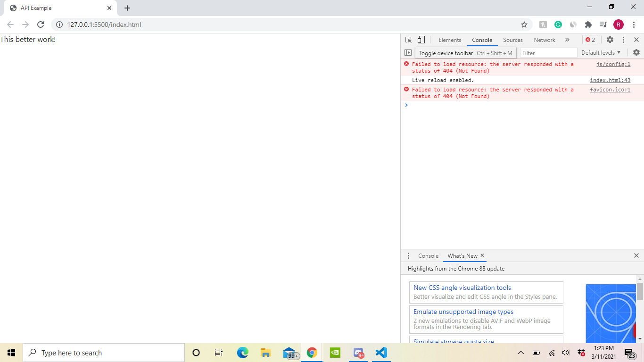
Task: Open console settings gear beside Default levels
Action: 636,52
